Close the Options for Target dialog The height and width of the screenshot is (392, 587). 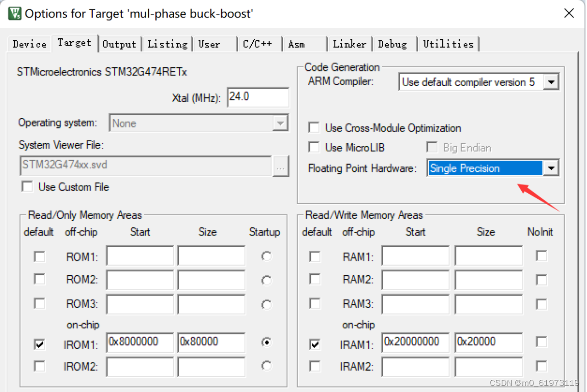(569, 13)
